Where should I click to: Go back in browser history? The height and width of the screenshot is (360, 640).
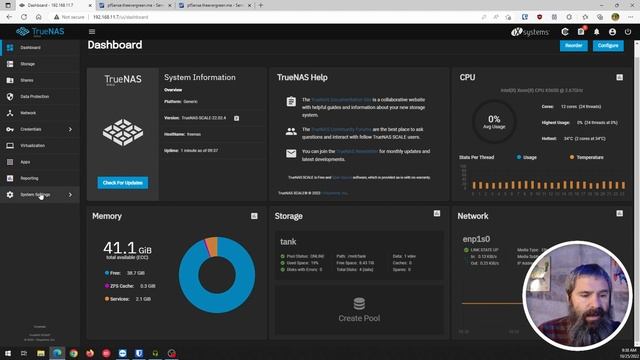coord(9,17)
